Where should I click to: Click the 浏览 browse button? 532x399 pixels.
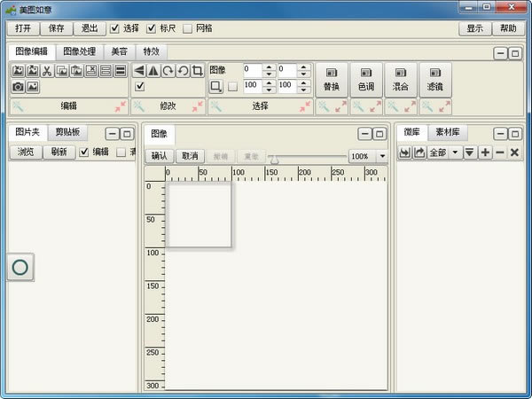pyautogui.click(x=26, y=152)
